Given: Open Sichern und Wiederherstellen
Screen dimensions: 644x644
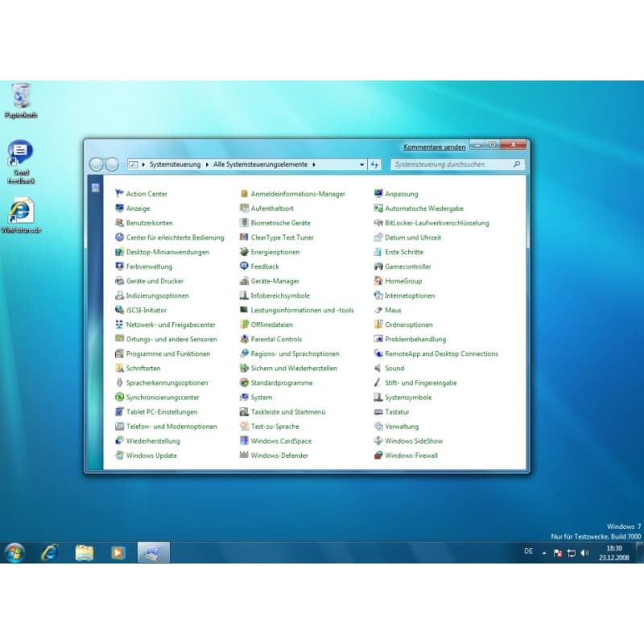Looking at the screenshot, I should click(294, 368).
